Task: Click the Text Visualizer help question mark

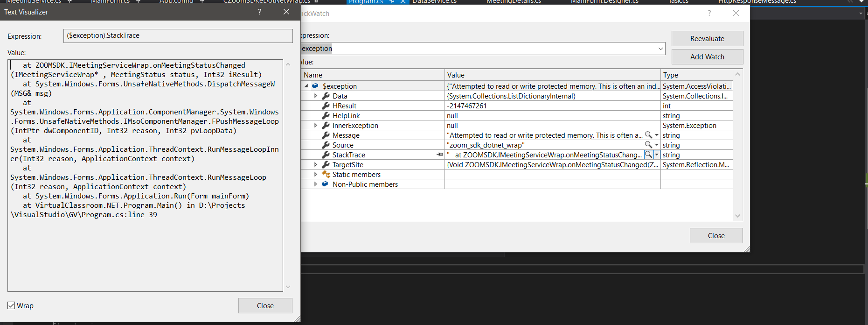Action: tap(260, 12)
